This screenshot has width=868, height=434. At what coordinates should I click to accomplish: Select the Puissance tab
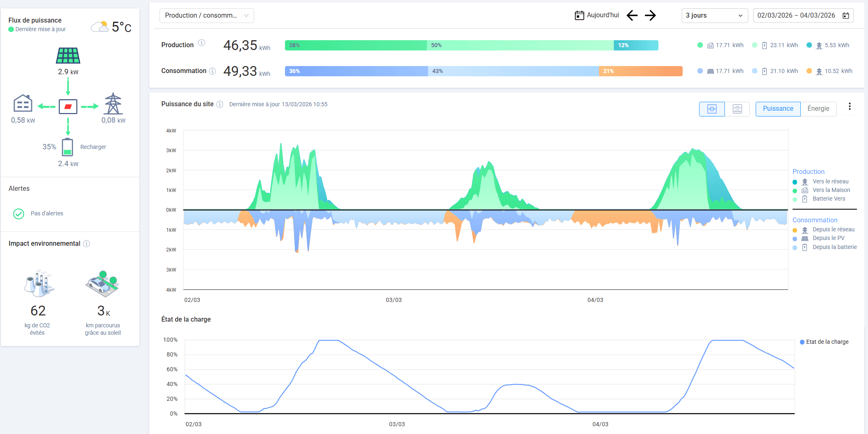click(778, 109)
